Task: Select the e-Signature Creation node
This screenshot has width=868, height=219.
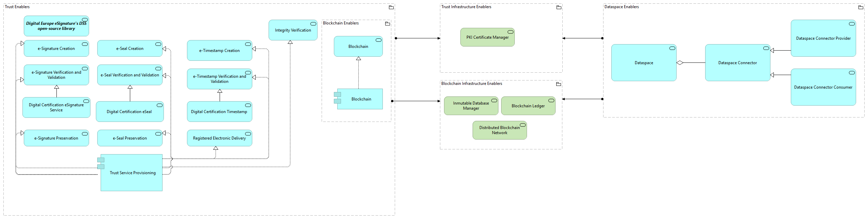Action: 56,49
